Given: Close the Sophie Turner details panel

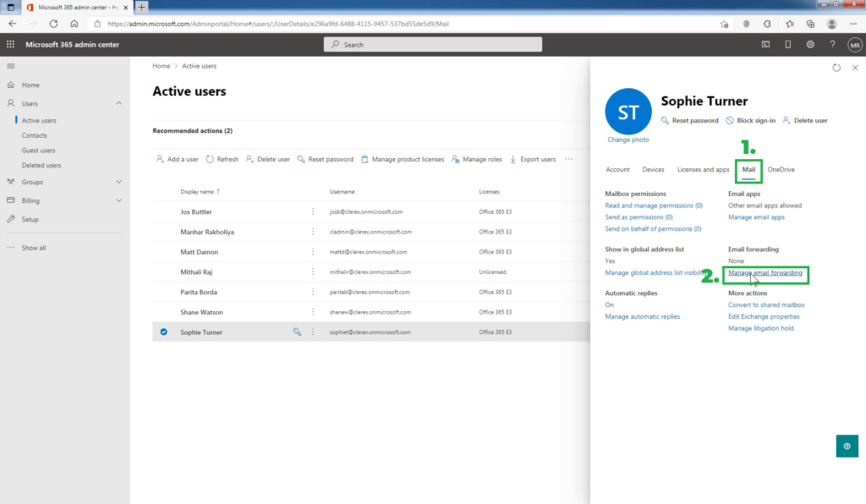Looking at the screenshot, I should pyautogui.click(x=855, y=68).
